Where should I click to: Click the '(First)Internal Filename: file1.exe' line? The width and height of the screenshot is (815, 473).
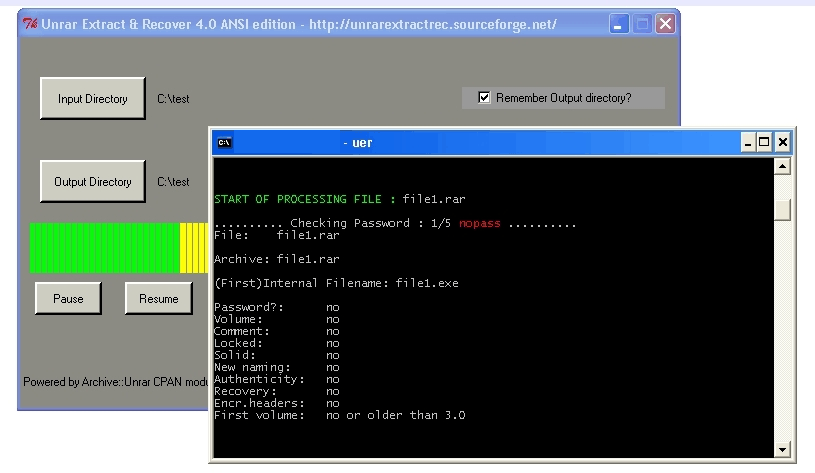(x=336, y=283)
